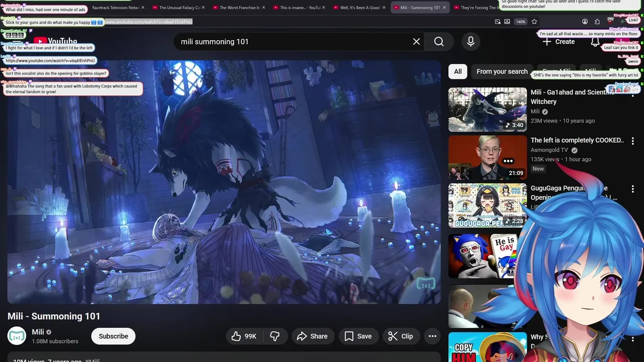
Task: Click the picture-in-picture icon in address bar
Action: [498, 22]
